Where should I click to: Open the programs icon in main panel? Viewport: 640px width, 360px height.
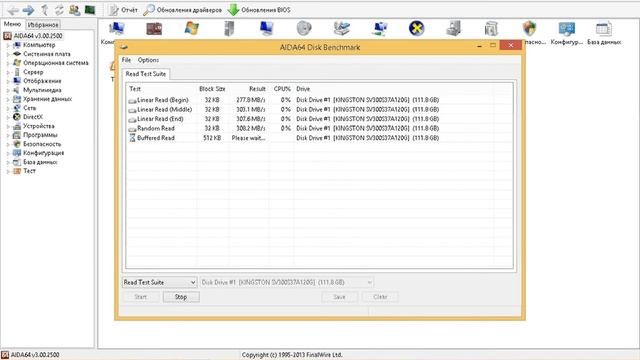click(x=491, y=29)
